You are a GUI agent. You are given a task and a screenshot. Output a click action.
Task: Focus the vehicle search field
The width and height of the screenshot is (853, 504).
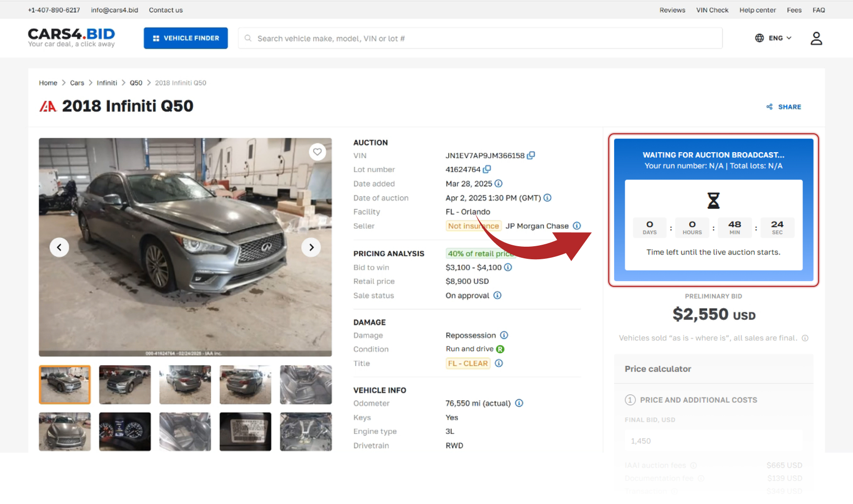[480, 38]
